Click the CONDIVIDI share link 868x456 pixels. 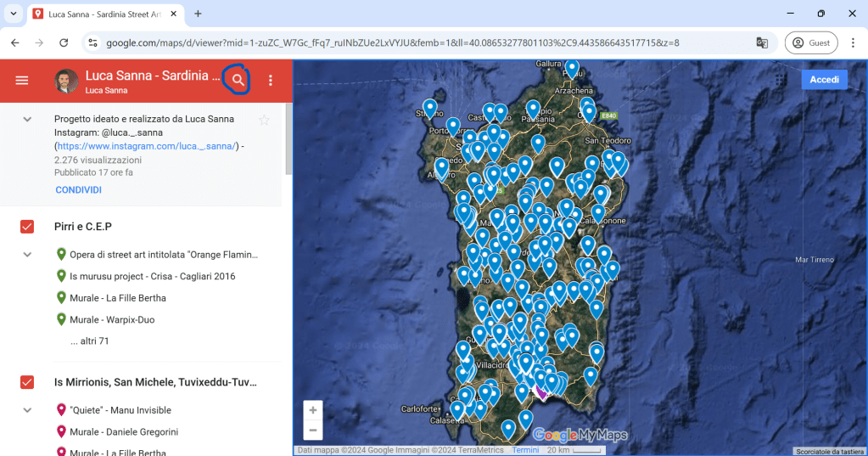coord(78,189)
